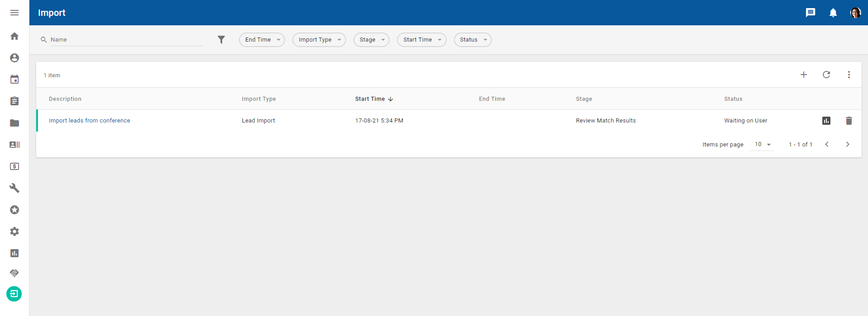Open the Status filter dropdown

coord(472,40)
